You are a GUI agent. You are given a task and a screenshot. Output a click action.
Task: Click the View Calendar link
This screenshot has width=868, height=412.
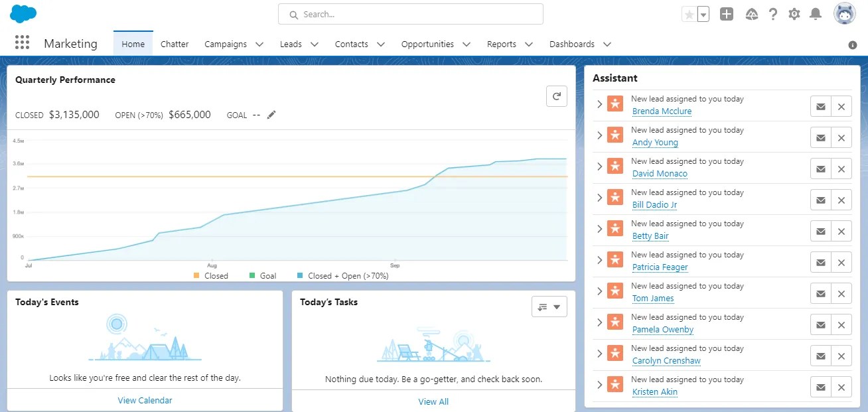(x=144, y=400)
